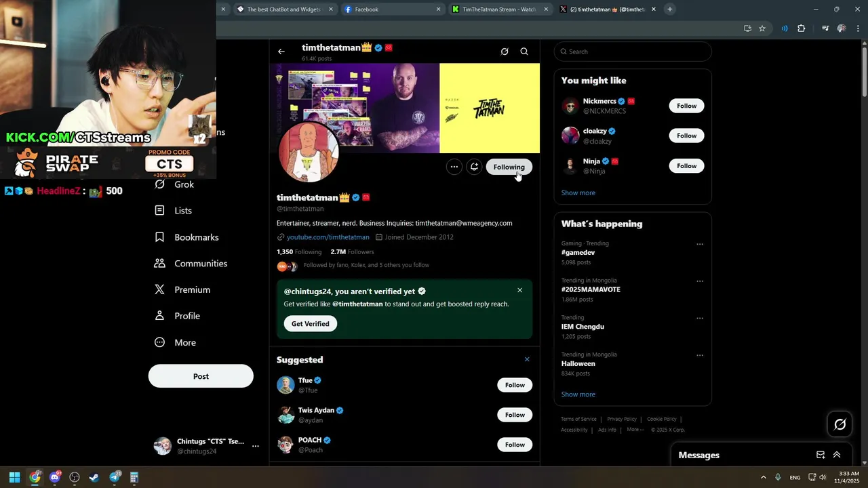Switch to the Facebook browser tab
The image size is (868, 488).
(x=393, y=9)
